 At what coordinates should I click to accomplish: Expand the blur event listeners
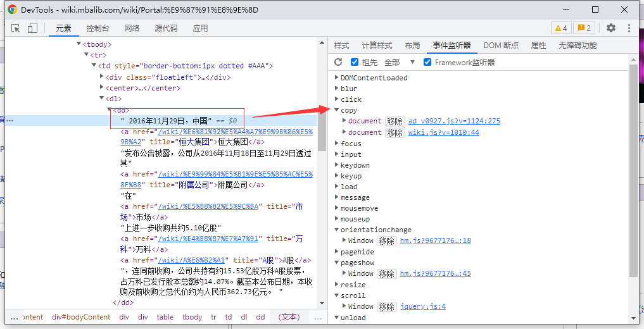click(x=336, y=88)
